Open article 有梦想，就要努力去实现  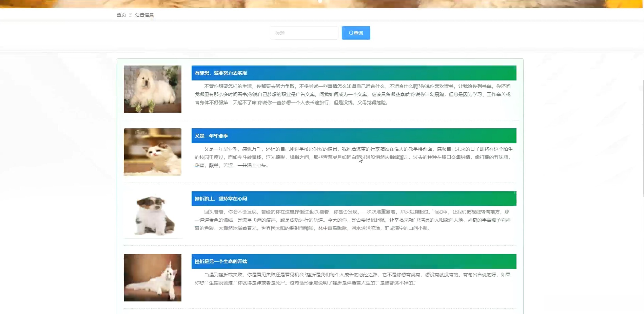[221, 73]
